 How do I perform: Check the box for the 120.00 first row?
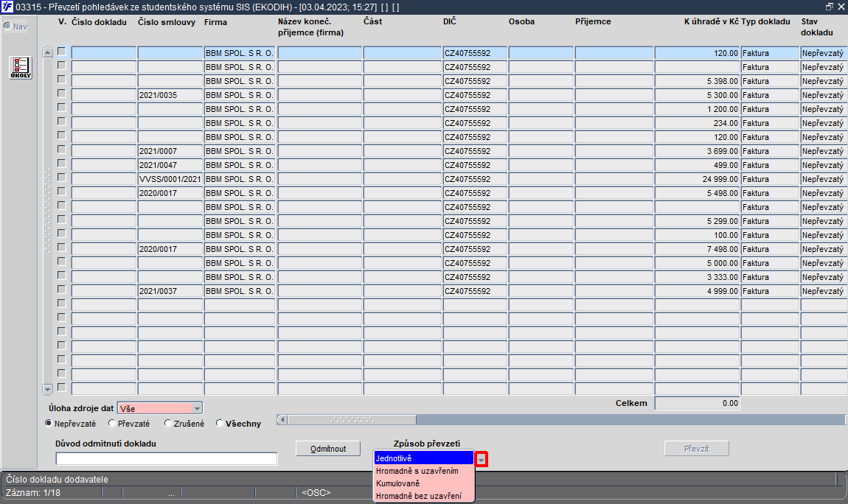pyautogui.click(x=62, y=52)
